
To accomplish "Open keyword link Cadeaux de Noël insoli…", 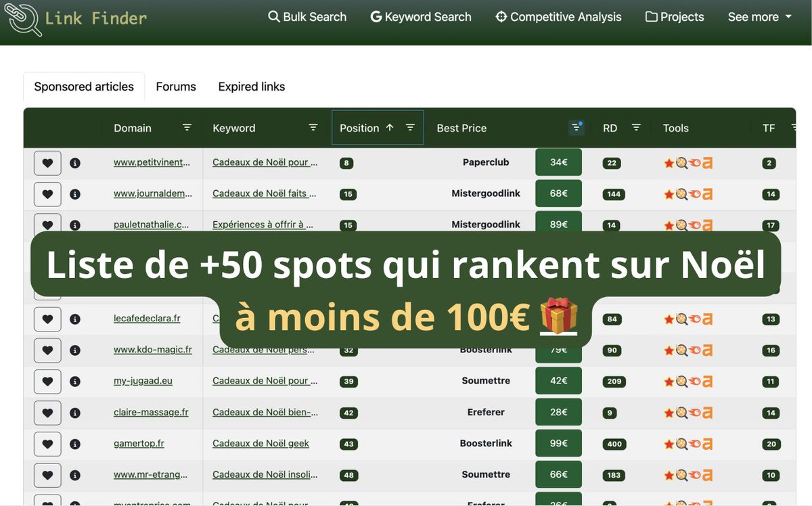I will click(265, 475).
